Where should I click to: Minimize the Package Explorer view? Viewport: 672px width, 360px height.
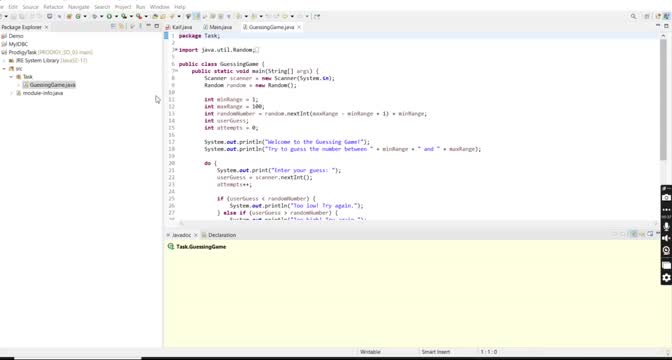148,27
